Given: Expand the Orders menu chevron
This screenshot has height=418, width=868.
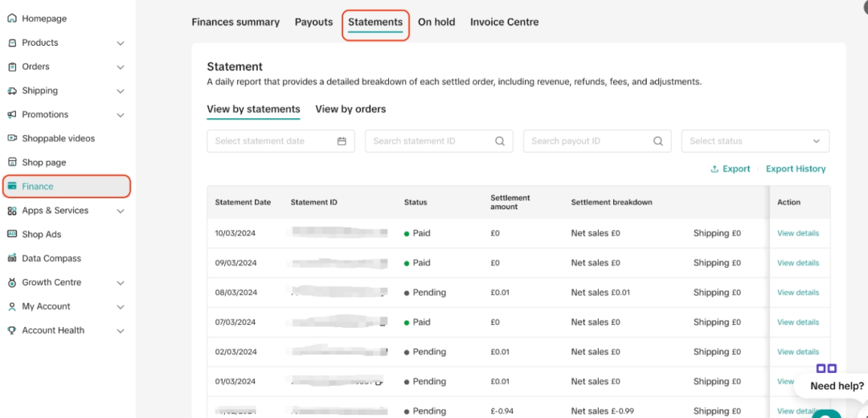Looking at the screenshot, I should pos(121,67).
